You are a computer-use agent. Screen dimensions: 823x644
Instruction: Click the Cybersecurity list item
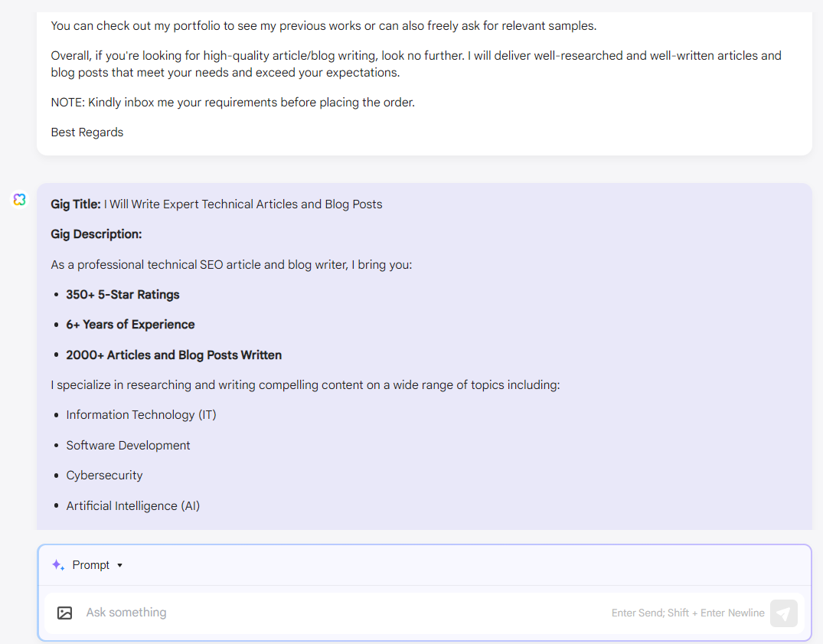pos(104,475)
